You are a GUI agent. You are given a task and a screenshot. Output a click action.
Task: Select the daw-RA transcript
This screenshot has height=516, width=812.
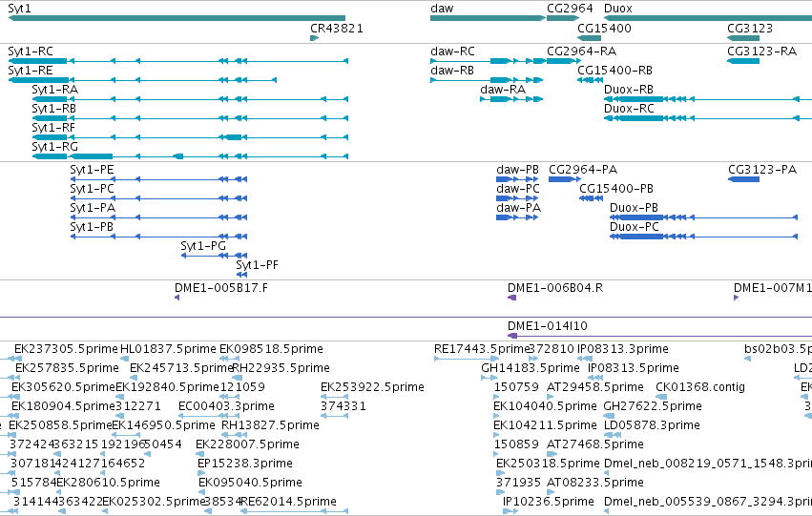coord(511,99)
